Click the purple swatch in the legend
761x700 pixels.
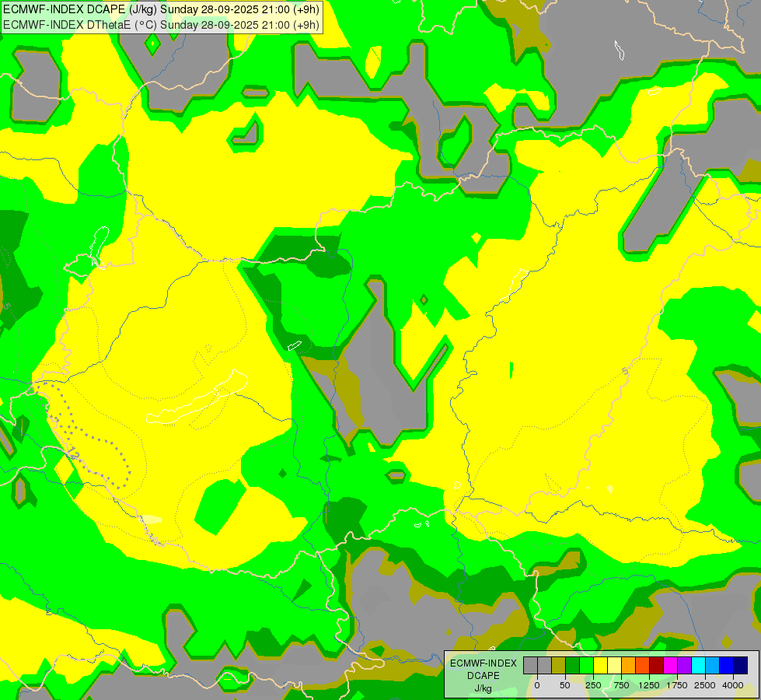click(684, 666)
